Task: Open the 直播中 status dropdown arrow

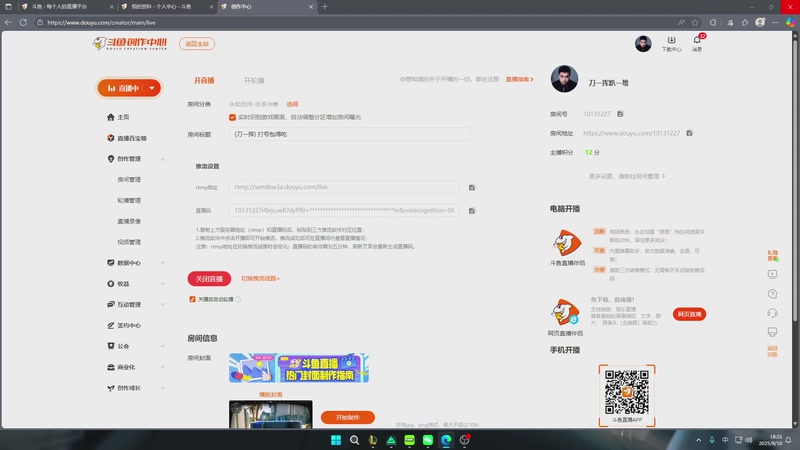Action: [152, 88]
